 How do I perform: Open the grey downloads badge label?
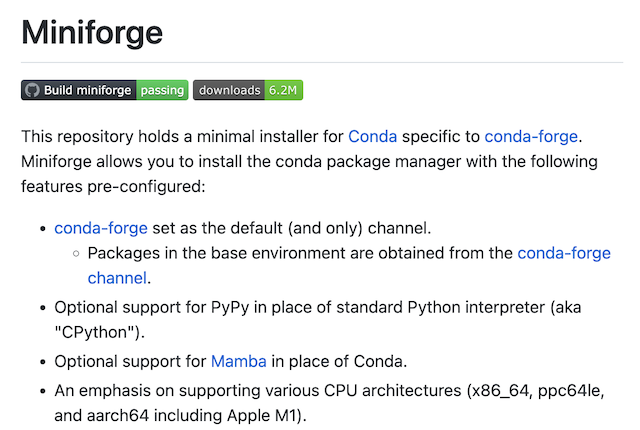click(x=229, y=90)
